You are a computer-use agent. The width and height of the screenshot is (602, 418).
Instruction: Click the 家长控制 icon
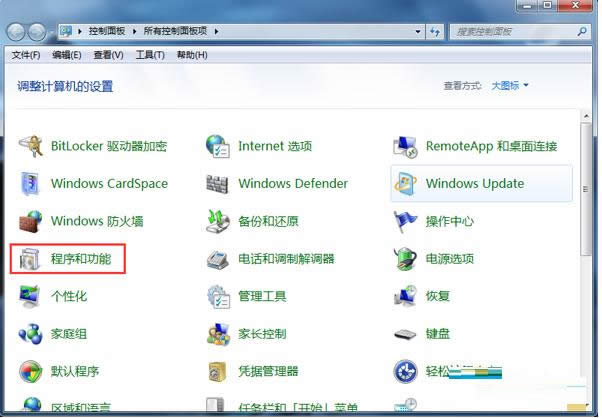tap(218, 334)
